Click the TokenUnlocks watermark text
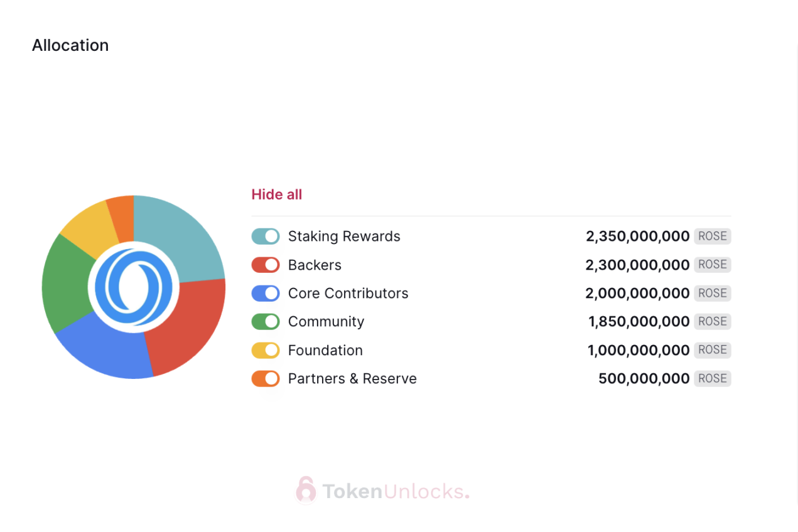Screen dimensions: 798x532 (396, 491)
